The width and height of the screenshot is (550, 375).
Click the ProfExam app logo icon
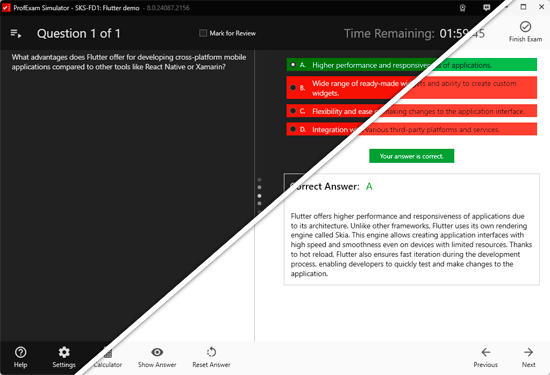point(6,8)
